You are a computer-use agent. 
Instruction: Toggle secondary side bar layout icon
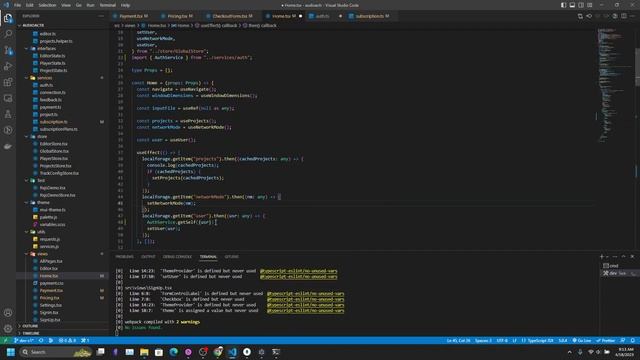click(x=581, y=5)
